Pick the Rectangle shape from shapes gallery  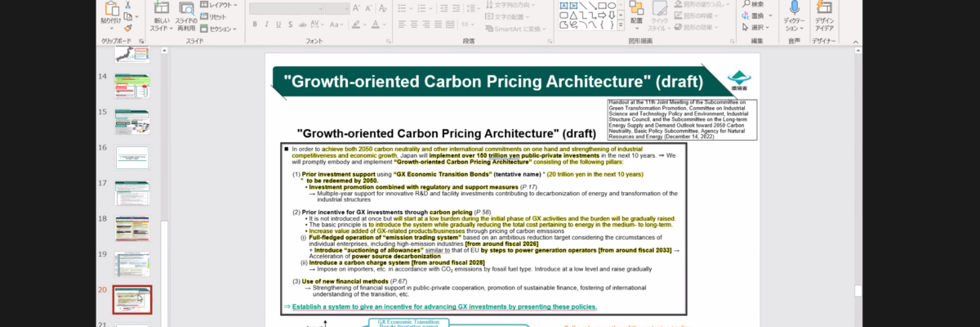601,5
